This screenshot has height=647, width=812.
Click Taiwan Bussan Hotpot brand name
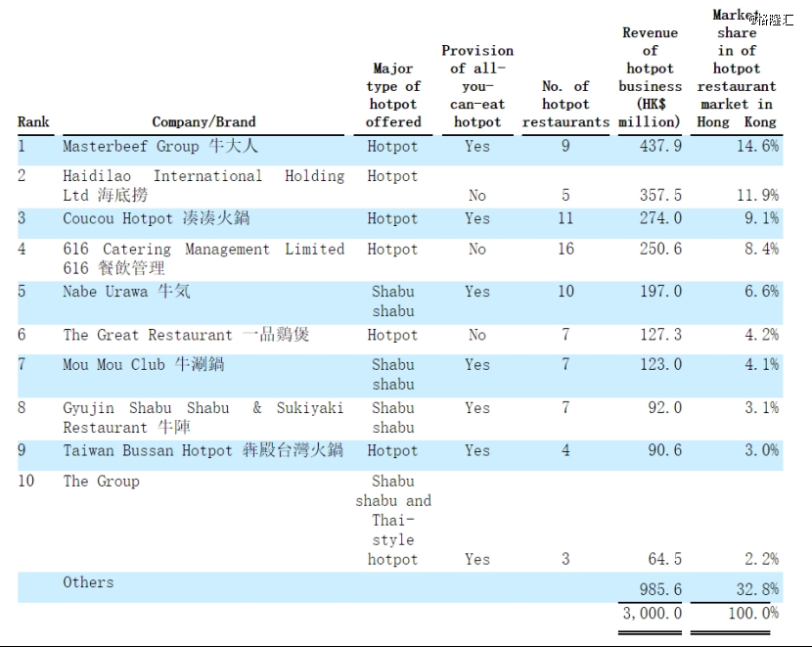[x=203, y=450]
